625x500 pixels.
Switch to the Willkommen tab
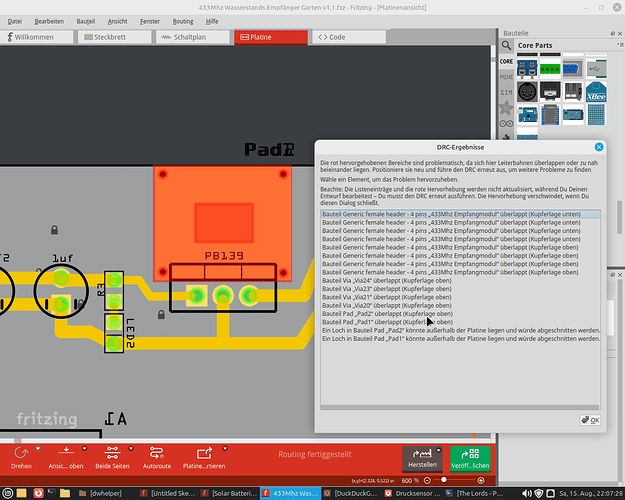coord(36,37)
